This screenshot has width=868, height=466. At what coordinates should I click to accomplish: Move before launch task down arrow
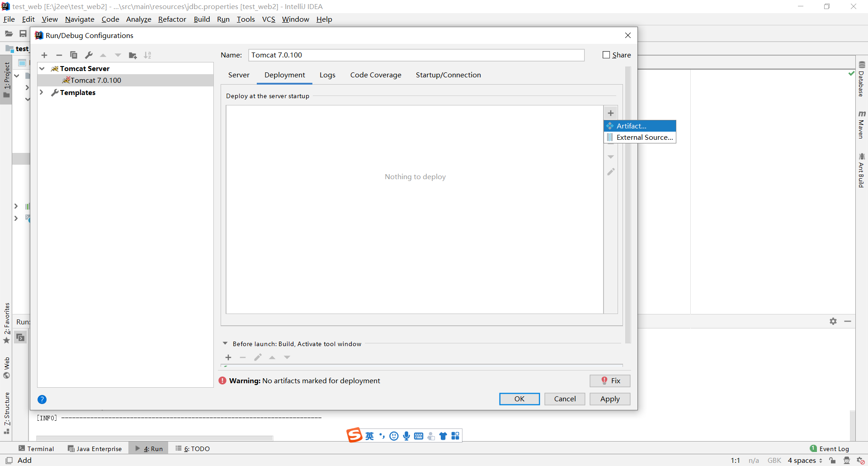coord(287,357)
